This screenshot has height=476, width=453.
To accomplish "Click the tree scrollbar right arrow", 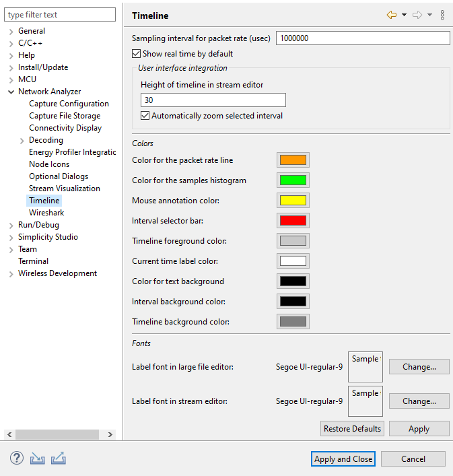I will coord(110,434).
